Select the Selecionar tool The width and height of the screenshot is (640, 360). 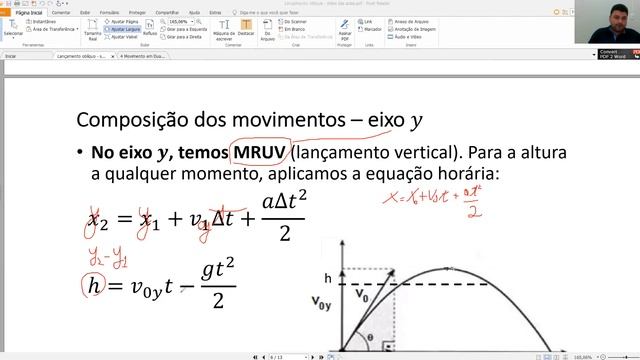click(13, 28)
